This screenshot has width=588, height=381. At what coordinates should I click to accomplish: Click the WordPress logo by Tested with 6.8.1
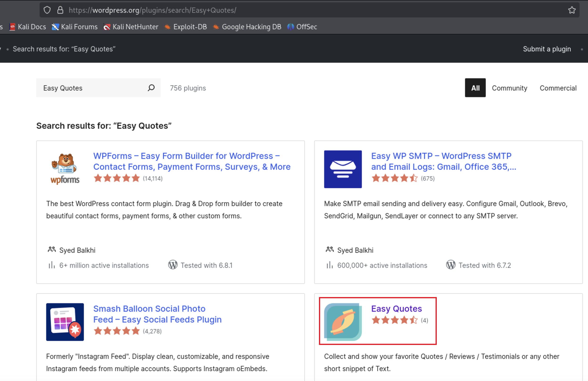[173, 265]
